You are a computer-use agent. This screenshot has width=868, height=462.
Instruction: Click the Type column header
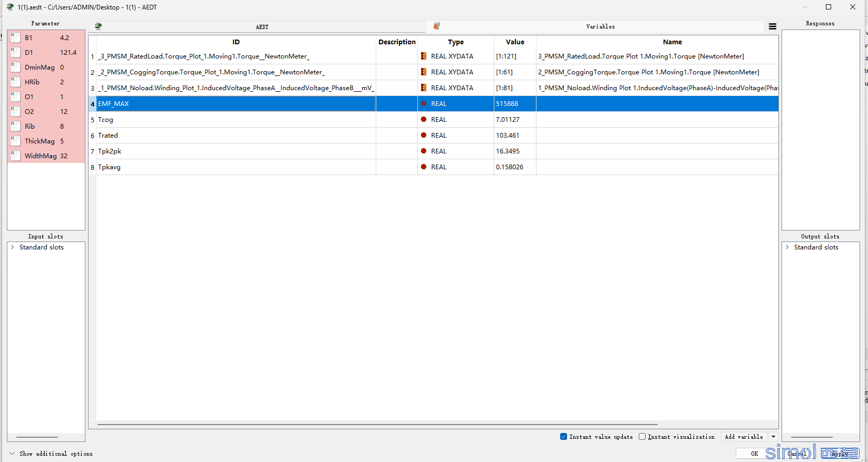pyautogui.click(x=456, y=42)
